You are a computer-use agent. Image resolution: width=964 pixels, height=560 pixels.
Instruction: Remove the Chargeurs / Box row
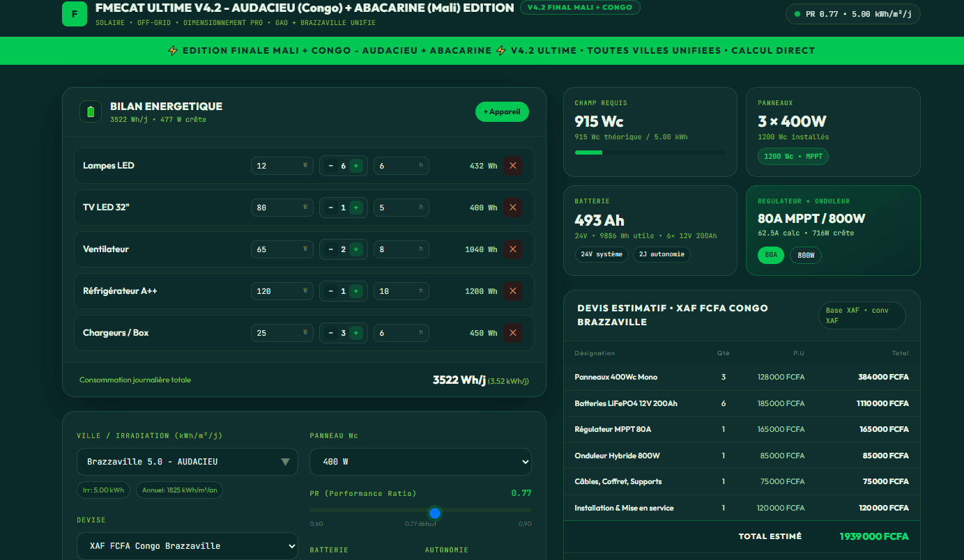coord(513,333)
